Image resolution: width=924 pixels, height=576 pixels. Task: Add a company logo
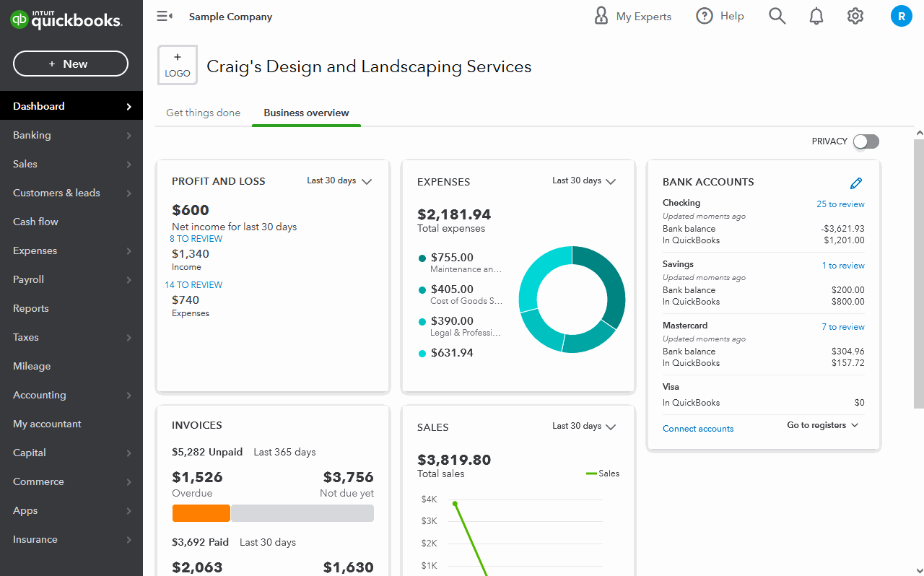[178, 65]
